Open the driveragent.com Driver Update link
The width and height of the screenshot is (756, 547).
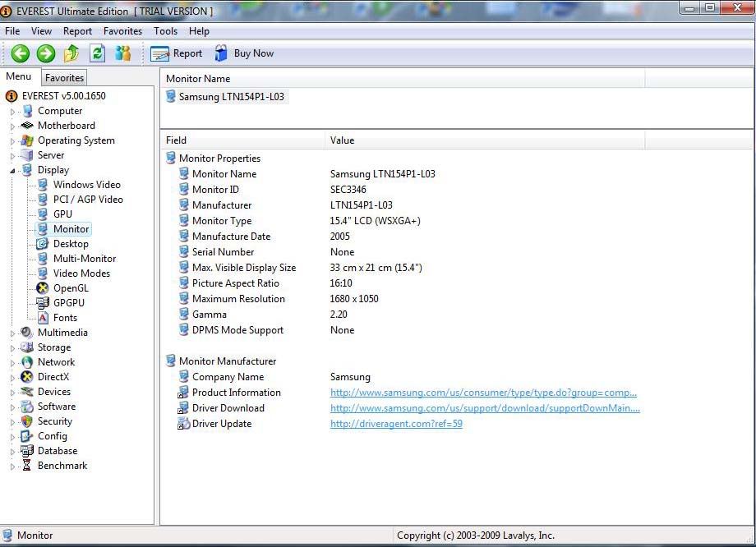(x=396, y=424)
